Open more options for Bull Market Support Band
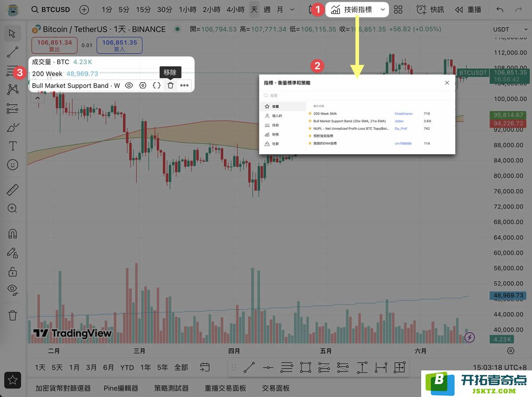532x397 pixels. (x=184, y=86)
